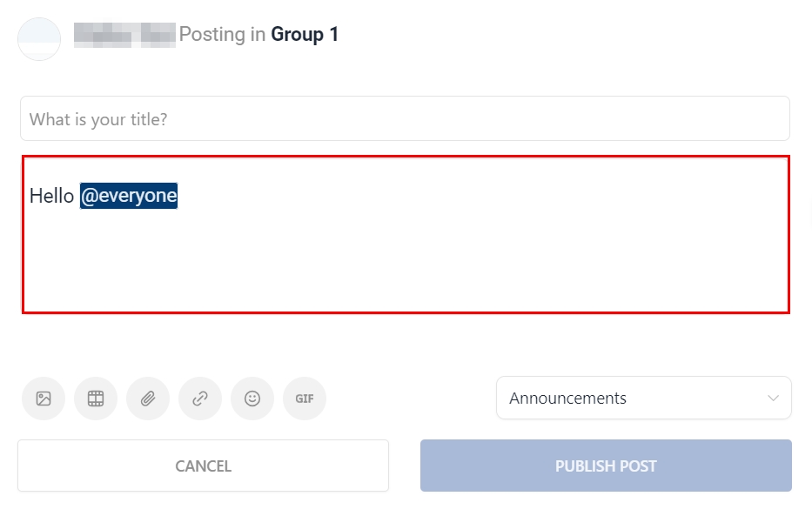Image resolution: width=812 pixels, height=516 pixels.
Task: Click the 'Announcements' text in the selector
Action: coord(567,399)
